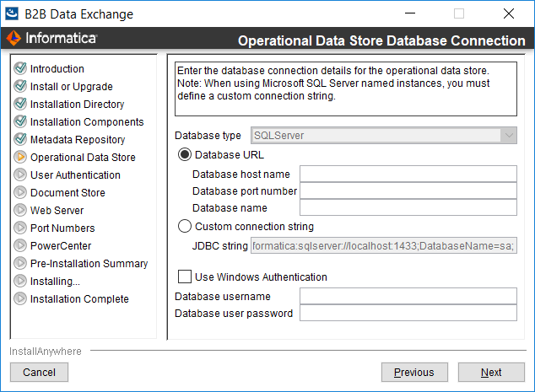Click the PowerCenter pending step icon
Viewport: 535px width, 392px height.
20,246
